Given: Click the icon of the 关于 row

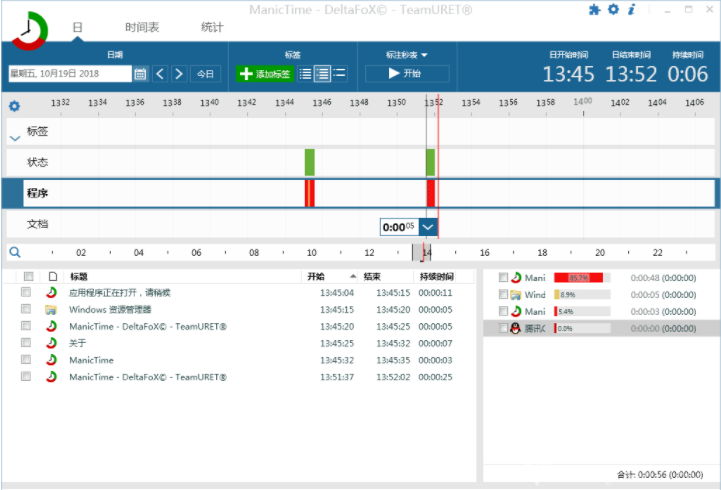Looking at the screenshot, I should [51, 343].
